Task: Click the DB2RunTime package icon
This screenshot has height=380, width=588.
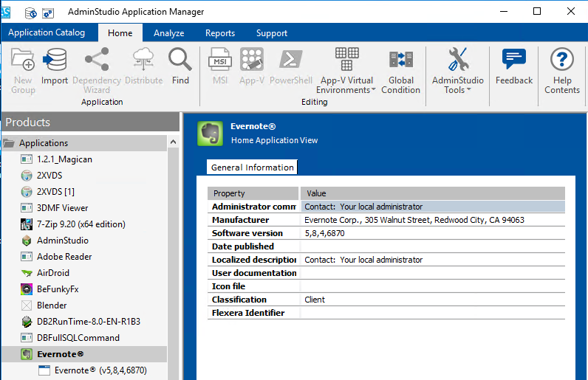Action: coord(27,322)
